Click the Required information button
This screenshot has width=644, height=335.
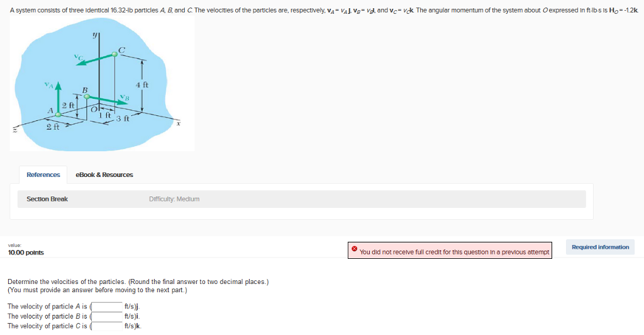pyautogui.click(x=600, y=247)
